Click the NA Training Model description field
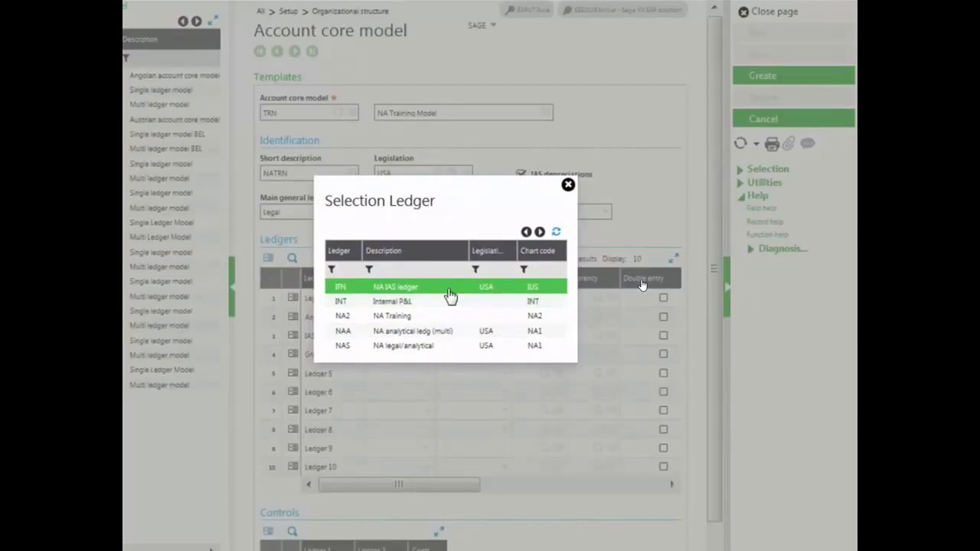980x551 pixels. (x=463, y=112)
